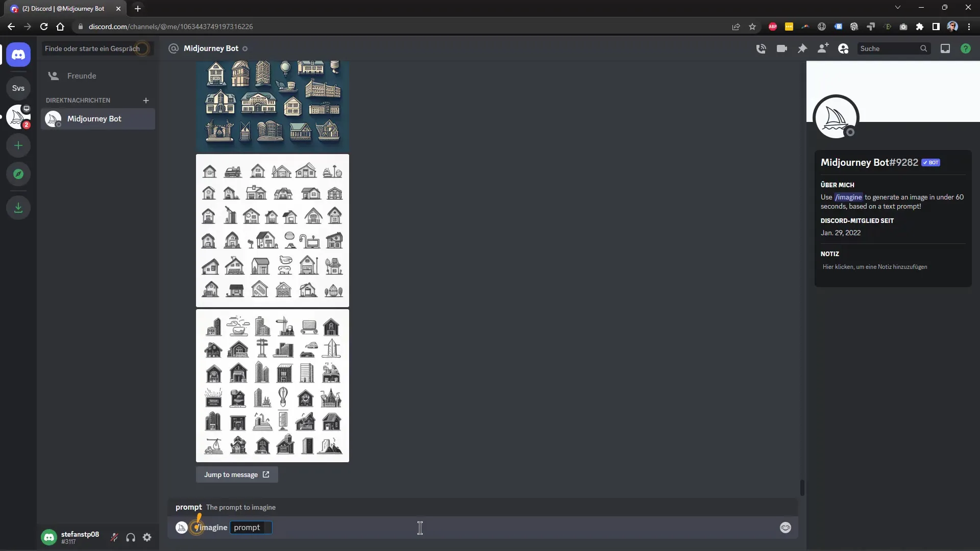
Task: Click the explore public servers icon
Action: point(18,174)
